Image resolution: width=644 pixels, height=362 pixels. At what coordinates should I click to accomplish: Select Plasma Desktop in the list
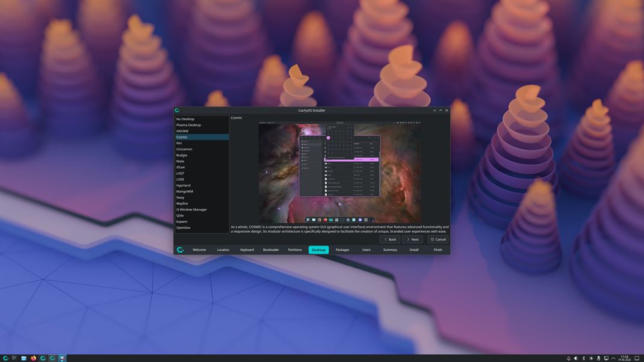(202, 124)
